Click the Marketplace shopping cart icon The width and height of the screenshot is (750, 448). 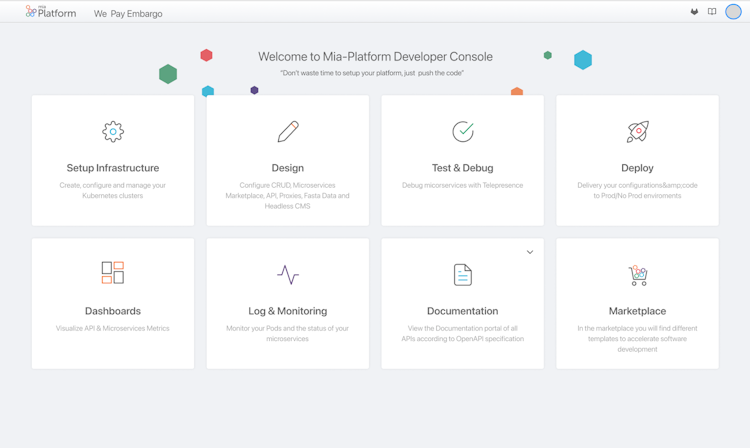point(638,275)
